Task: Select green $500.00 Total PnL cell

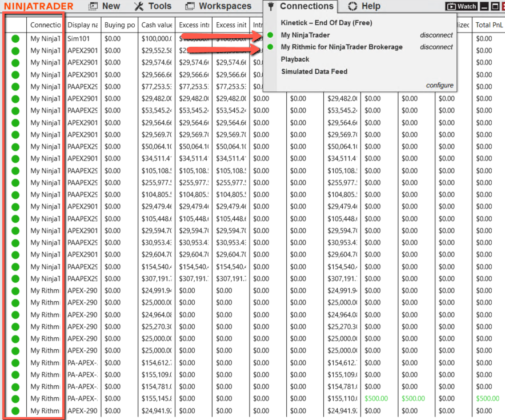Action: pyautogui.click(x=488, y=399)
